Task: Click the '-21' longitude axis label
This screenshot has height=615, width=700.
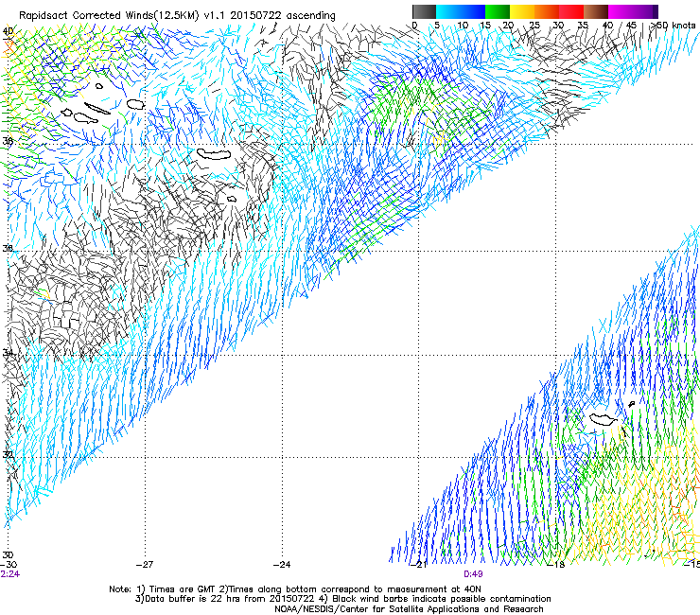Action: click(x=419, y=565)
